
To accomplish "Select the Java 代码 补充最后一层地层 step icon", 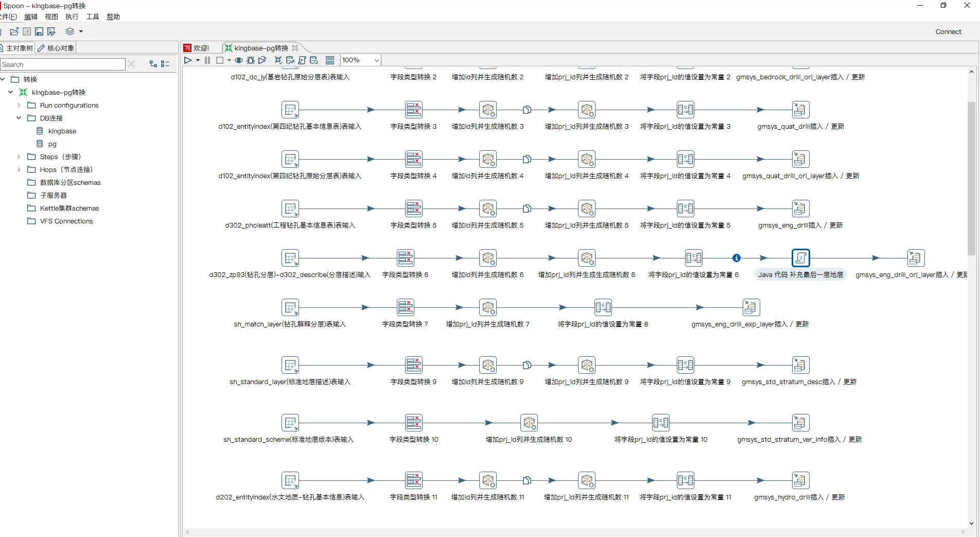I will click(800, 258).
